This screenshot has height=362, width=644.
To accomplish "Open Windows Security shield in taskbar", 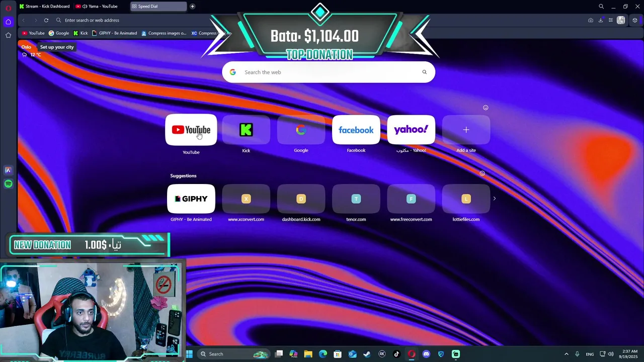I will (x=441, y=354).
